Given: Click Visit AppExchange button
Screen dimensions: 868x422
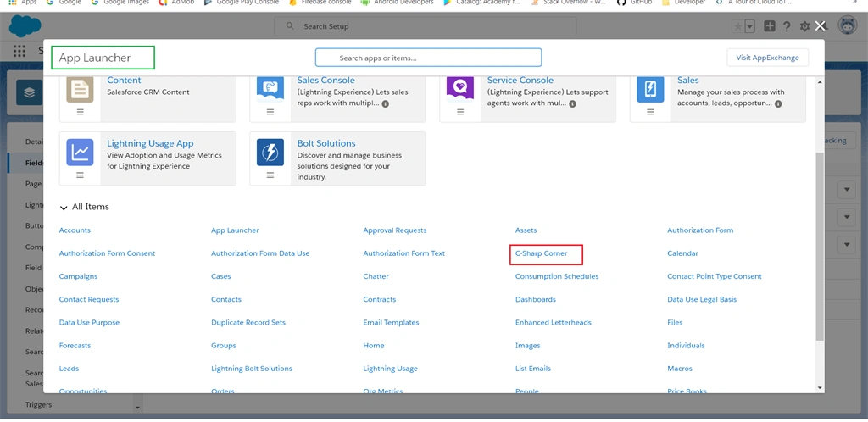Looking at the screenshot, I should click(767, 58).
